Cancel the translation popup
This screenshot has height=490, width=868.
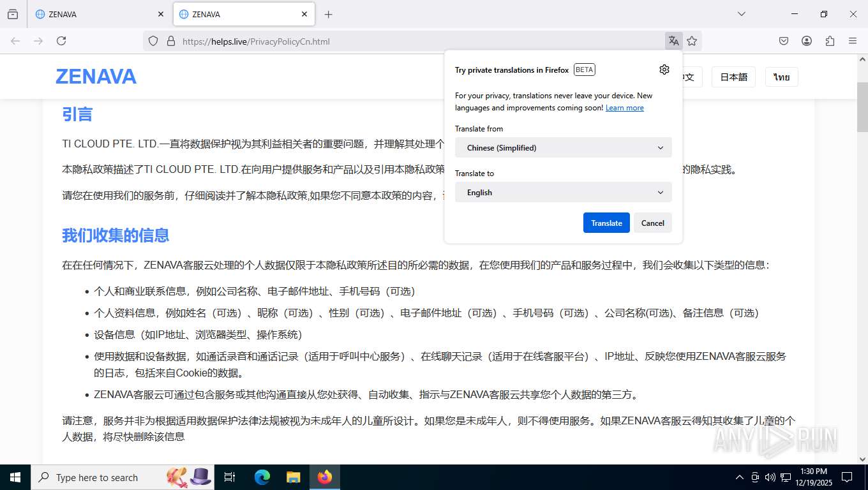(x=653, y=223)
